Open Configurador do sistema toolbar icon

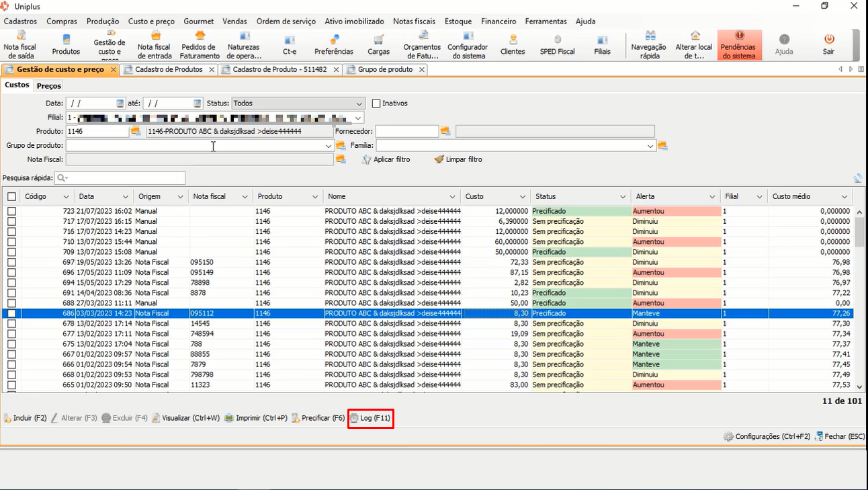click(x=468, y=44)
